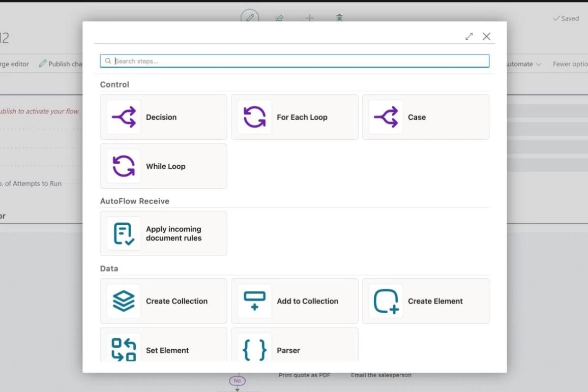Click the 'Control' section heading
Image resolution: width=588 pixels, height=392 pixels.
[114, 85]
